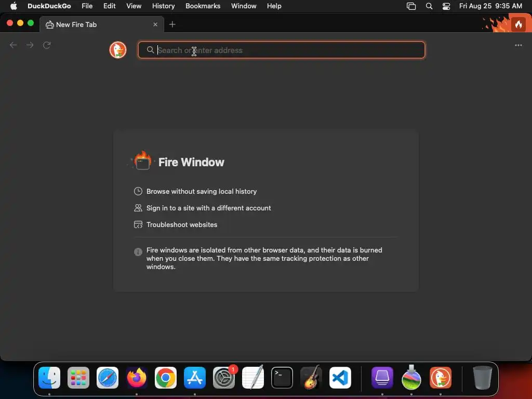Open Spotlight search in menu bar

[429, 6]
